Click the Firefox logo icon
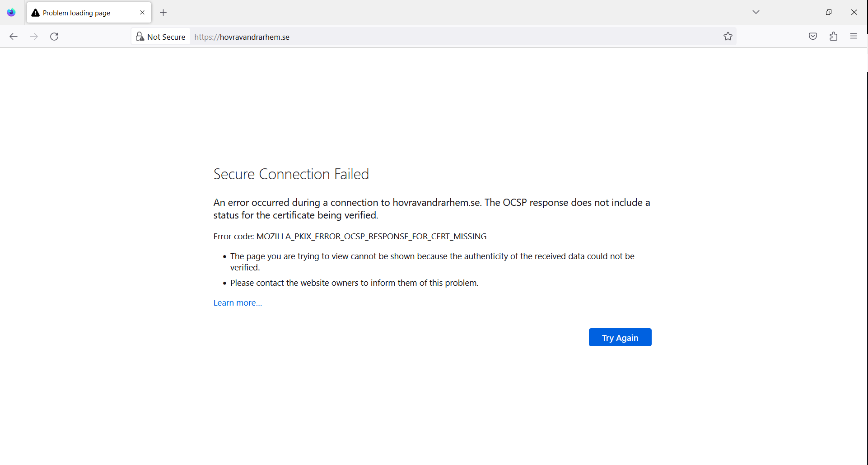 pyautogui.click(x=11, y=12)
